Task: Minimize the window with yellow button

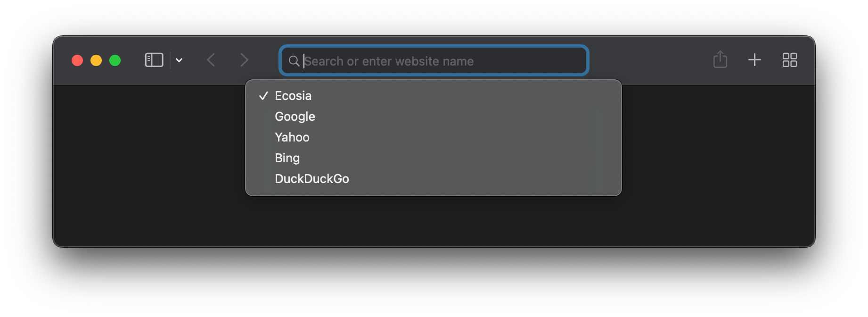Action: pos(96,60)
